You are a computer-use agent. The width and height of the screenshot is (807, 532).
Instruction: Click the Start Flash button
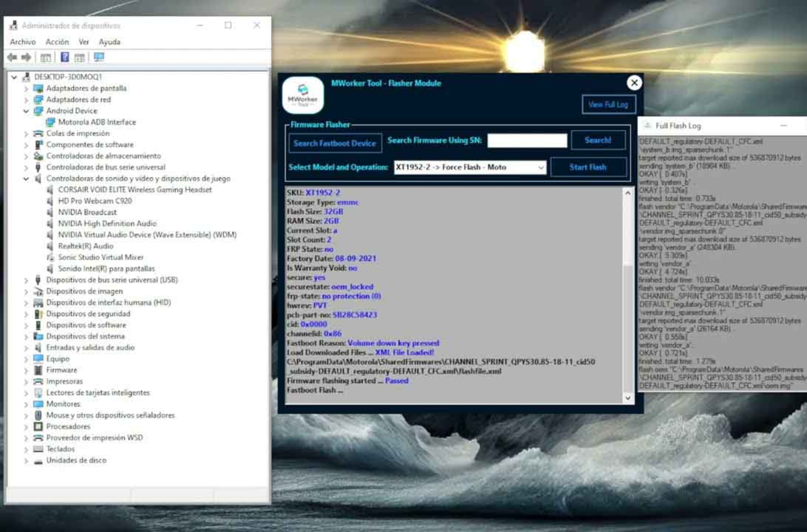(x=588, y=168)
